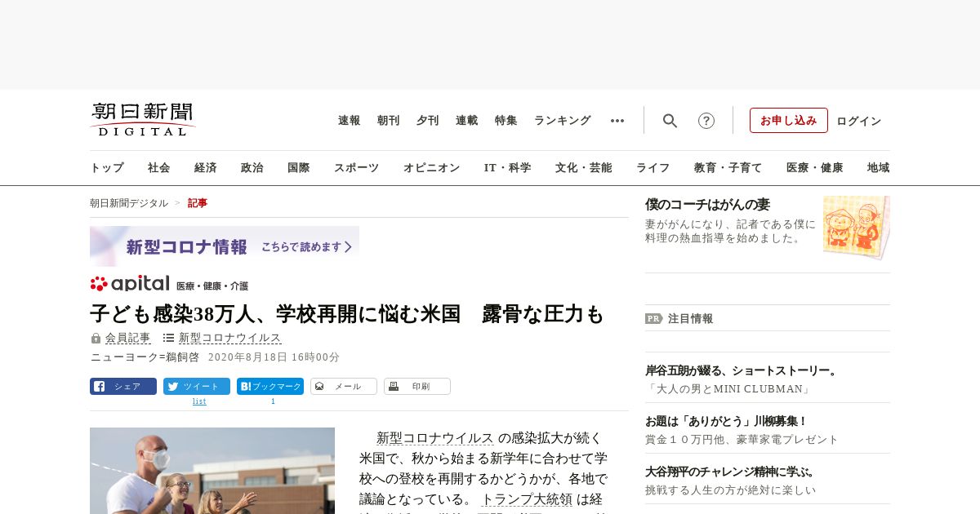This screenshot has width=980, height=514.
Task: Print the article with 印刷 button
Action: 417,387
